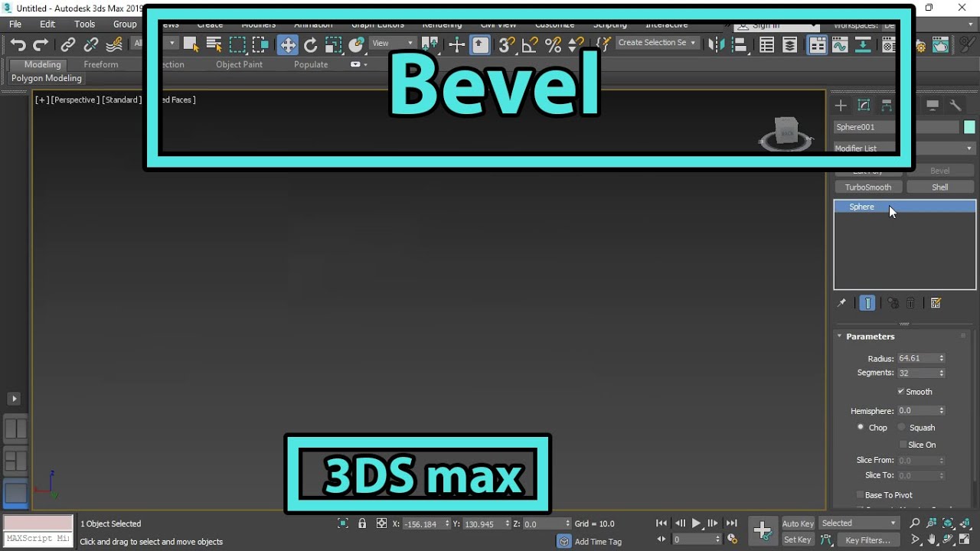Click the X coordinate spinner arrows

[x=447, y=523]
